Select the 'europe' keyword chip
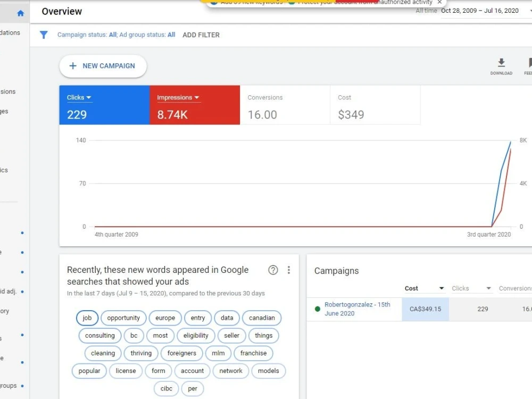 165,318
